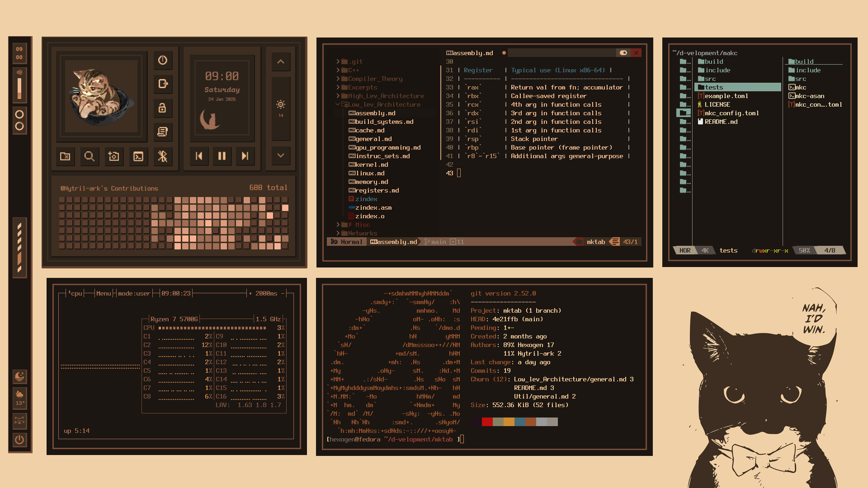Decrease brightness with the down chevron
868x488 pixels.
[x=281, y=155]
